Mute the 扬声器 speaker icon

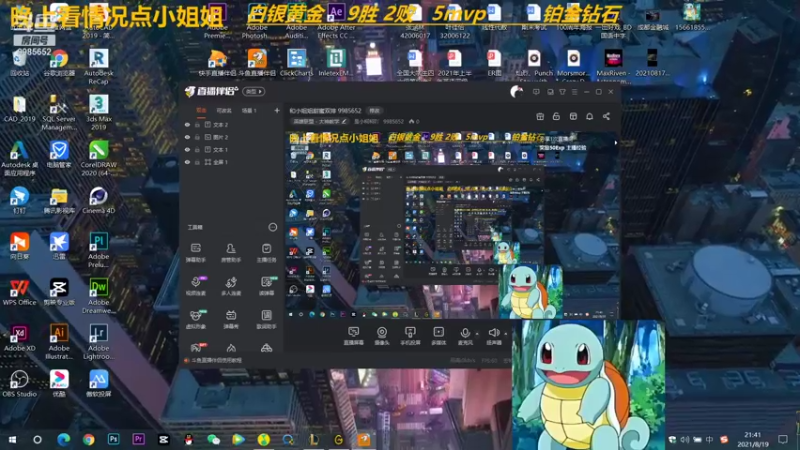493,333
